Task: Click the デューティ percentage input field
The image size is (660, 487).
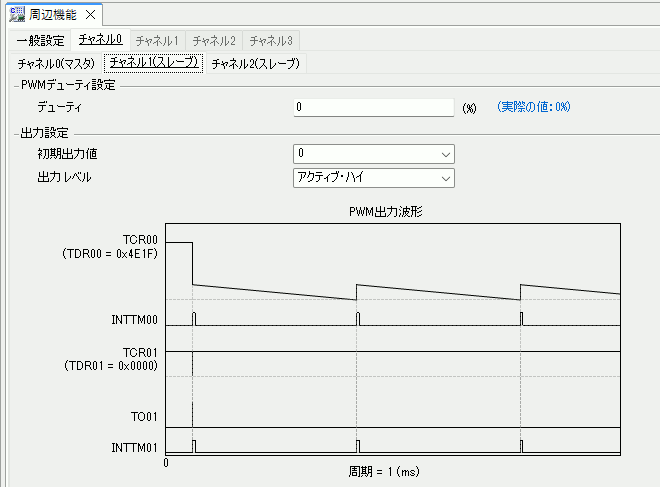Action: click(374, 107)
